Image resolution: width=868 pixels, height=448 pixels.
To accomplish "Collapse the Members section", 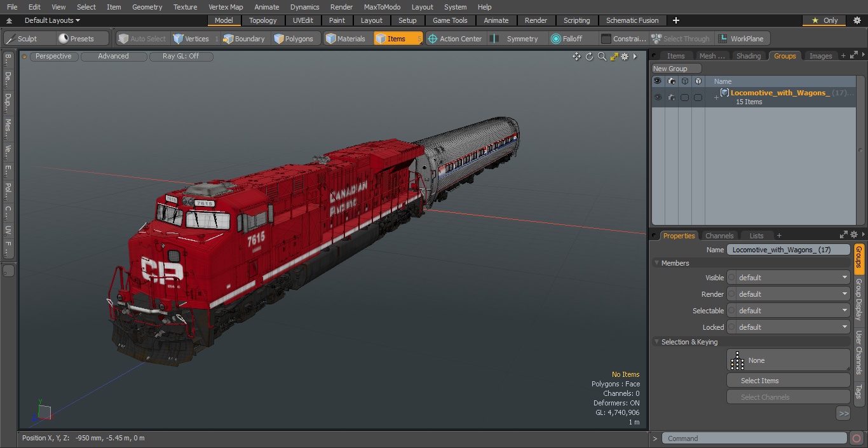I will tap(656, 263).
